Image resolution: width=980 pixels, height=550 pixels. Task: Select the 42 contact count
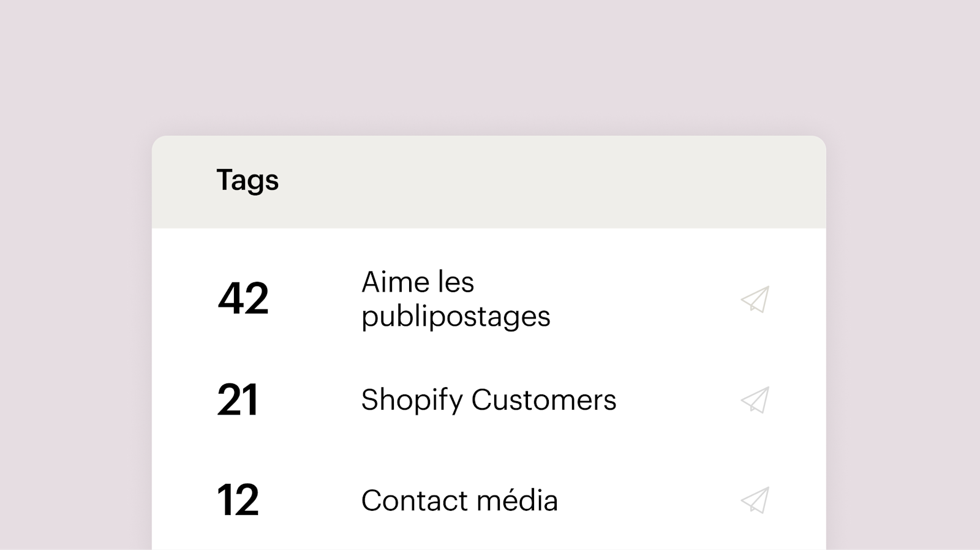point(243,299)
